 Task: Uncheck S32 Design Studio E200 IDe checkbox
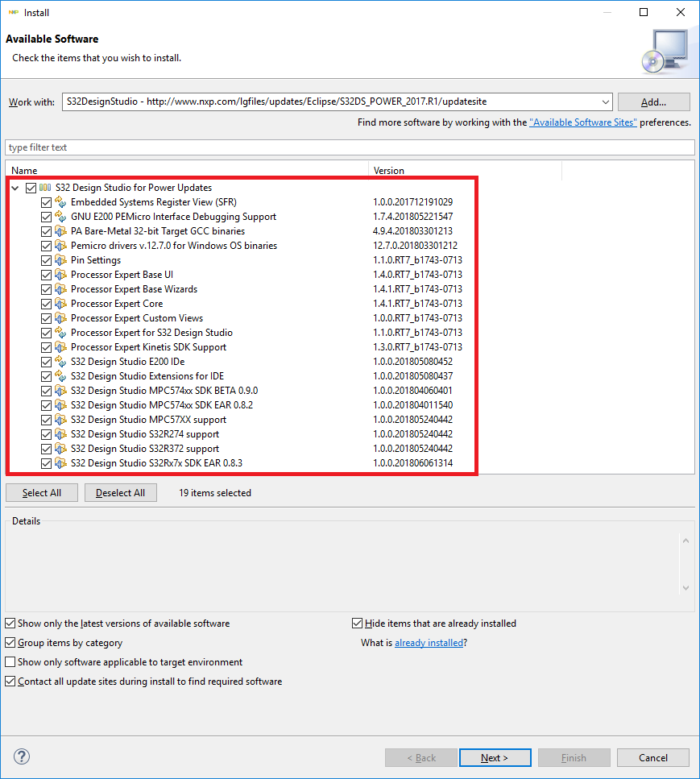click(x=46, y=362)
